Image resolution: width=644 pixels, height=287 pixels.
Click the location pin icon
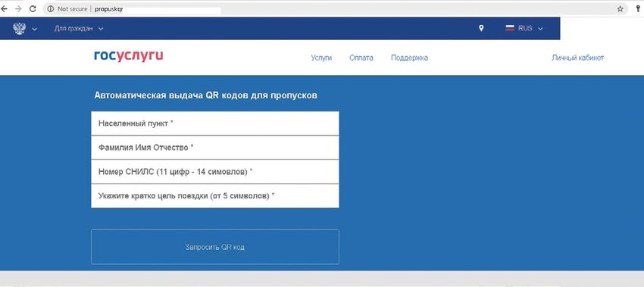pos(481,28)
